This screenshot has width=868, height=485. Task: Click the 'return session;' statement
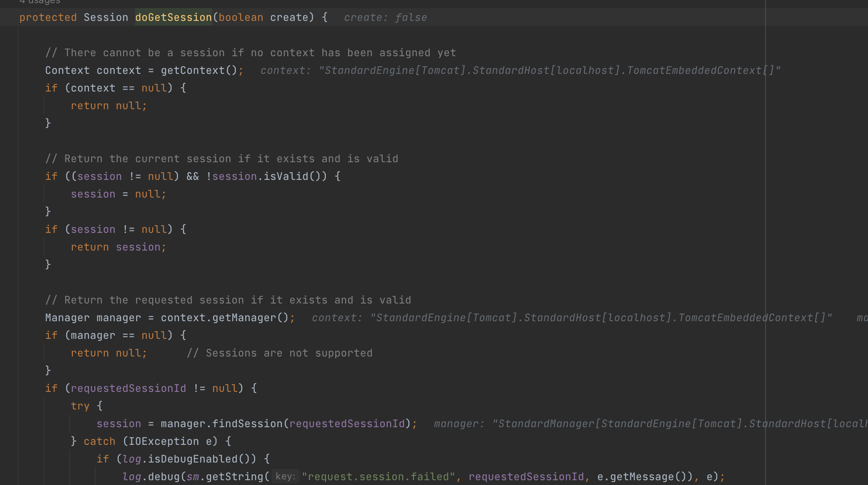click(118, 247)
